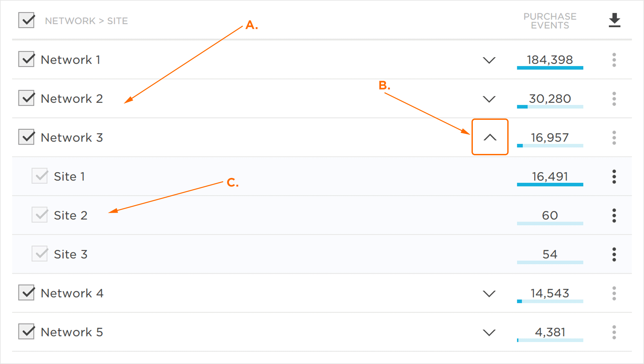The image size is (644, 364).
Task: Open the three-dot menu for Network 4
Action: coord(614,293)
